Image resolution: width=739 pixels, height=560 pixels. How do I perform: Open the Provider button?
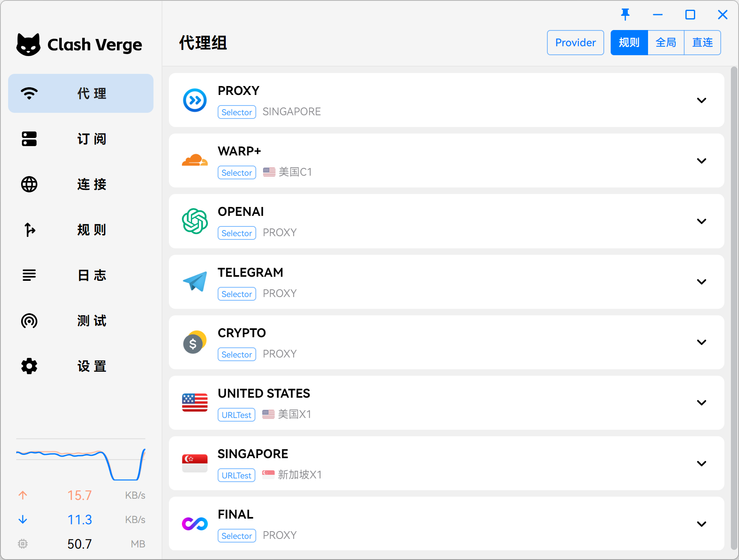tap(575, 43)
